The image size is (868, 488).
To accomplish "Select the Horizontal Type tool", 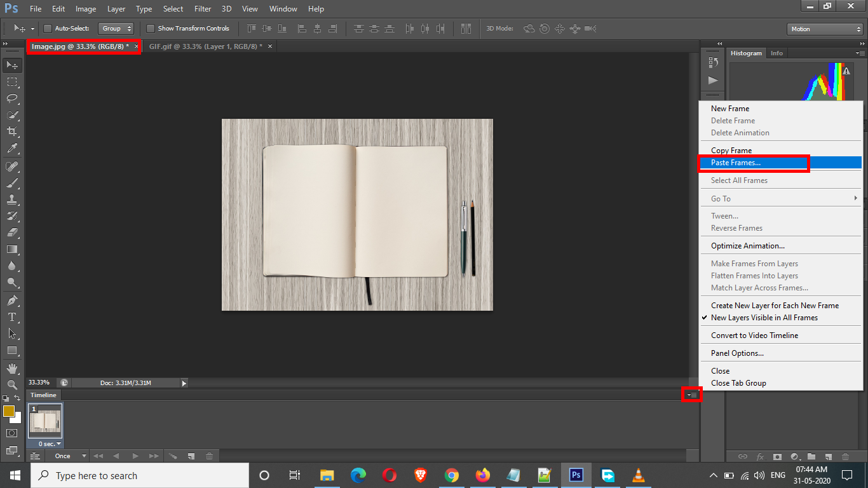I will (11, 316).
